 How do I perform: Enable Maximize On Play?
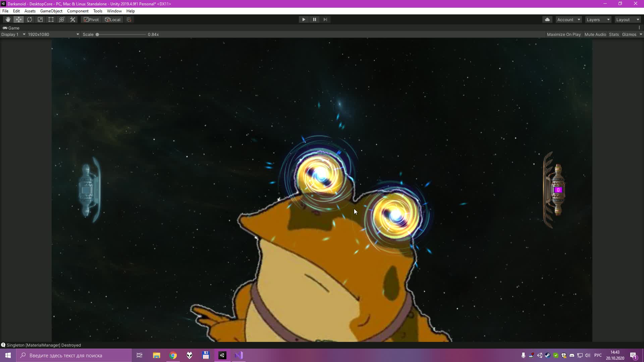pos(564,34)
